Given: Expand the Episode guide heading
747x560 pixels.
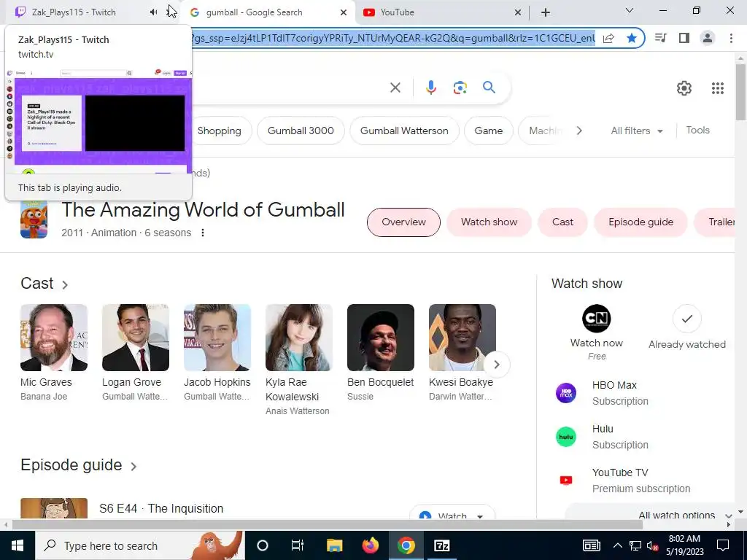Looking at the screenshot, I should pos(79,464).
